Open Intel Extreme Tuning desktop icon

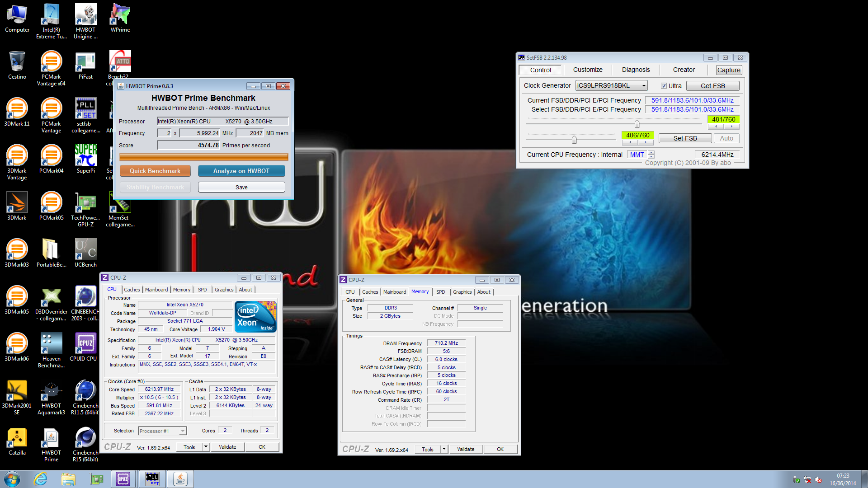click(51, 21)
